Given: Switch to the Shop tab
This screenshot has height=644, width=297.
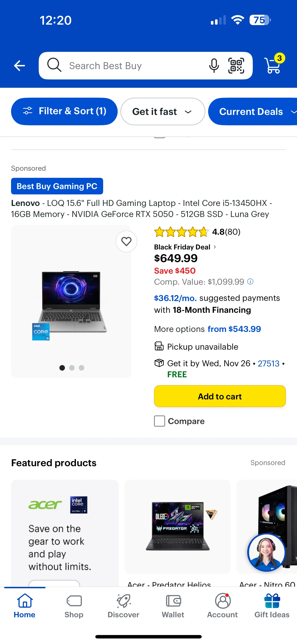Looking at the screenshot, I should (74, 606).
